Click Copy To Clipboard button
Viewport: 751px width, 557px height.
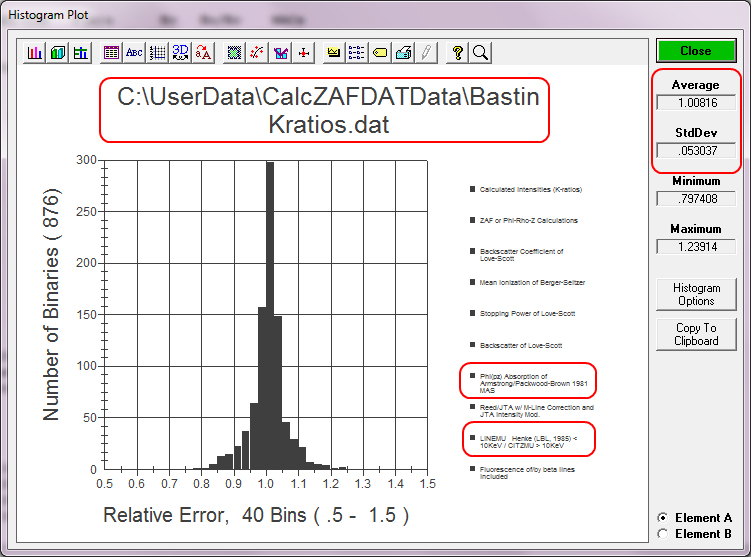coord(696,334)
